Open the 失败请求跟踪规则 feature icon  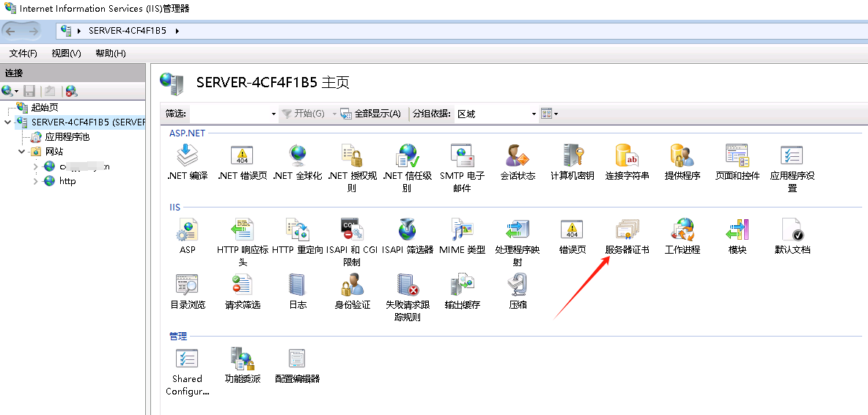point(408,284)
